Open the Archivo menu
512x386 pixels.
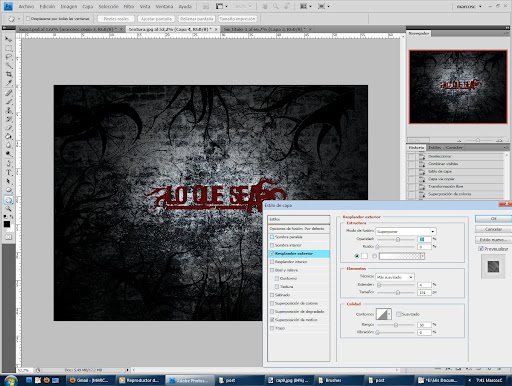point(26,6)
